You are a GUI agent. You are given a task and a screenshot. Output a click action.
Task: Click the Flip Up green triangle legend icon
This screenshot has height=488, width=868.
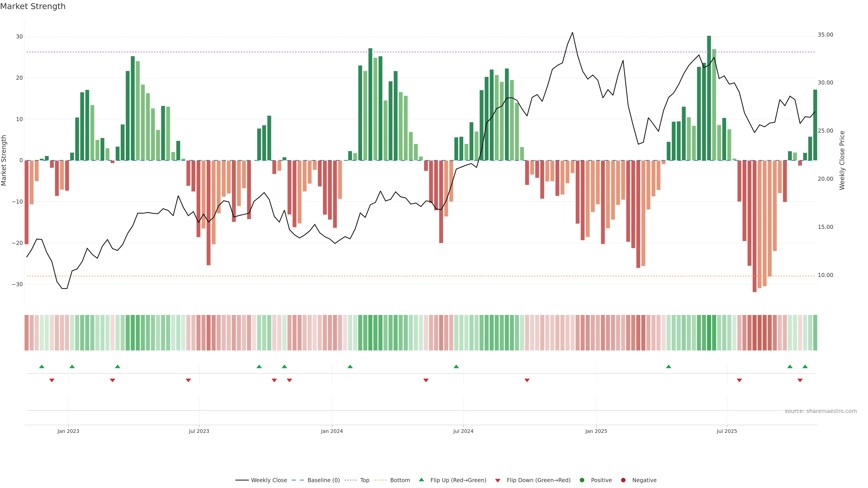421,480
